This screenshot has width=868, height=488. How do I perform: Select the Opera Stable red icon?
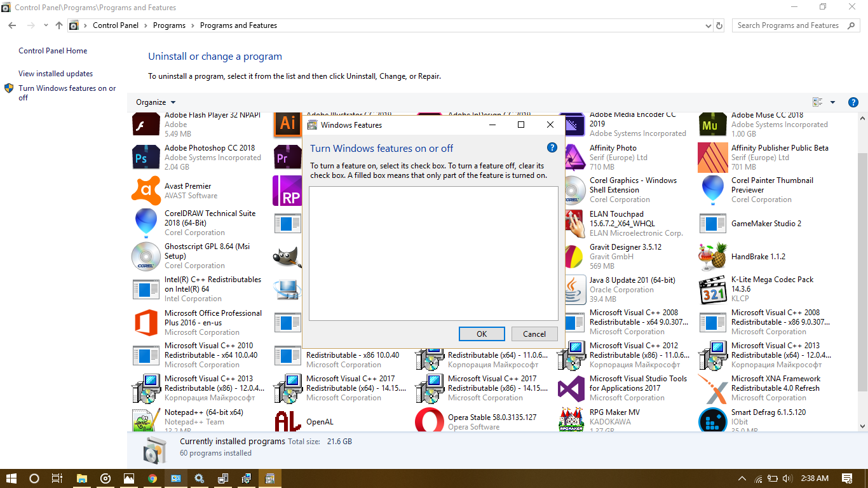[429, 421]
